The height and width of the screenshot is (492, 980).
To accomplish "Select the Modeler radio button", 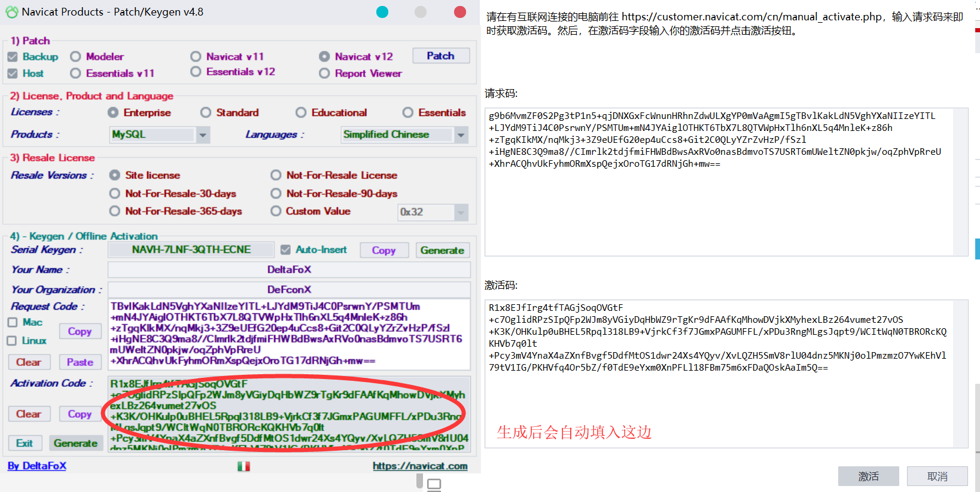I will (x=75, y=57).
